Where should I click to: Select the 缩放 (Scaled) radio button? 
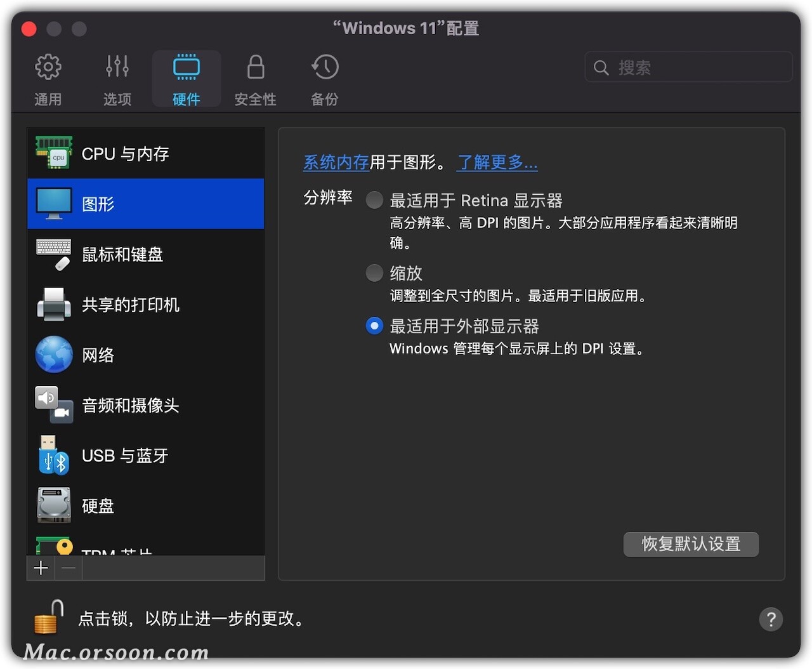pyautogui.click(x=374, y=273)
